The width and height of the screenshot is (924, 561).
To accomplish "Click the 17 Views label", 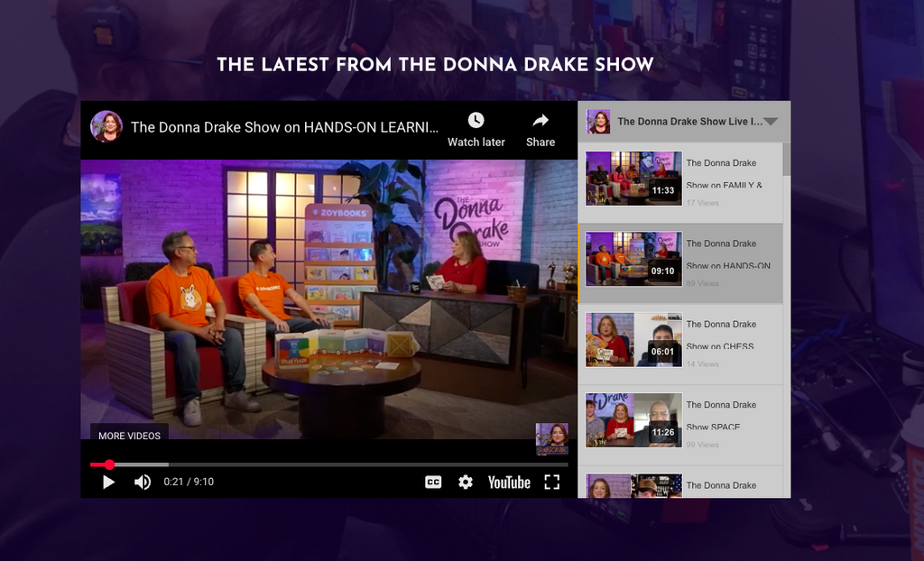I will coord(702,203).
